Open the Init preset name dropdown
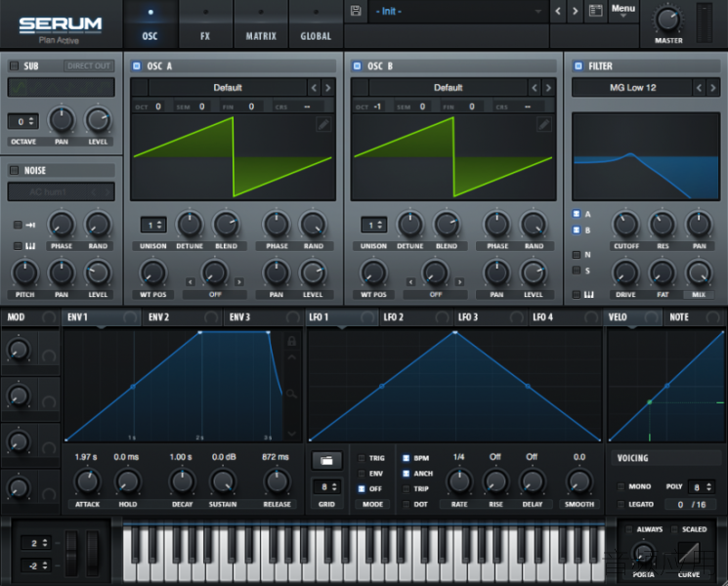 (458, 11)
